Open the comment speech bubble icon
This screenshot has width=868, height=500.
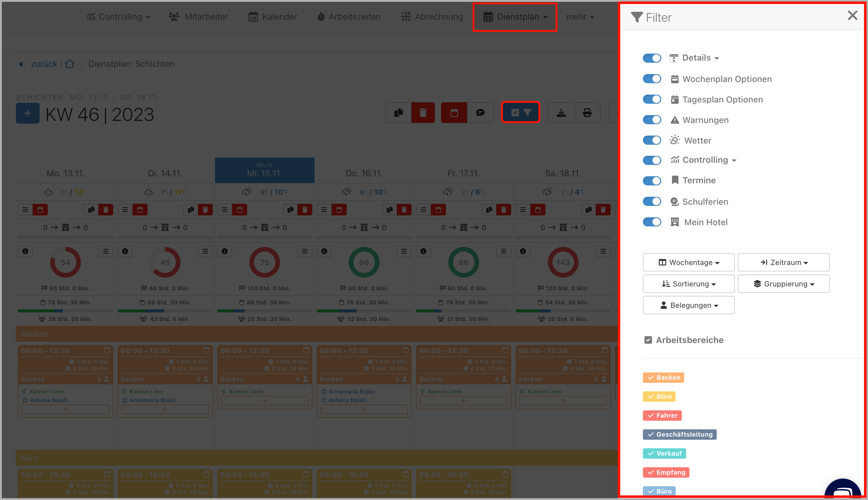(x=480, y=113)
